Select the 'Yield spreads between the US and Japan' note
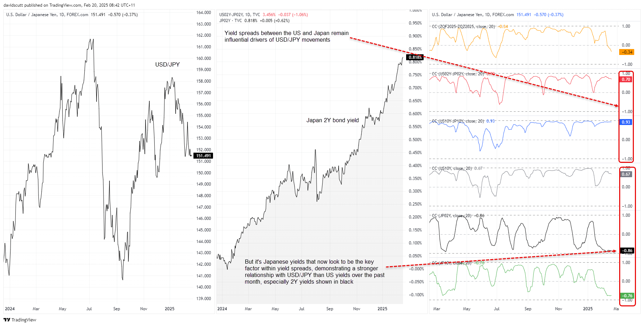The image size is (644, 326). pyautogui.click(x=286, y=36)
